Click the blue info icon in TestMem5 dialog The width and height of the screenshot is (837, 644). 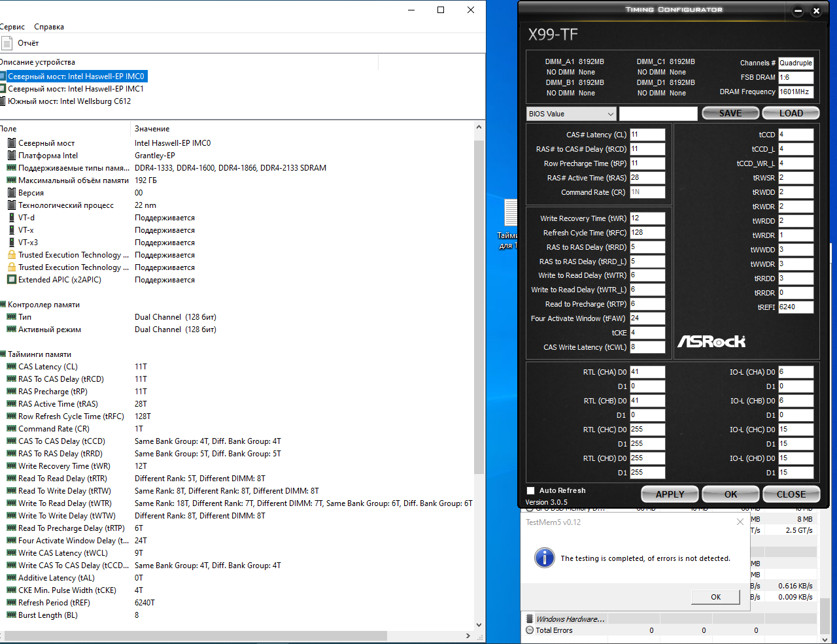545,558
